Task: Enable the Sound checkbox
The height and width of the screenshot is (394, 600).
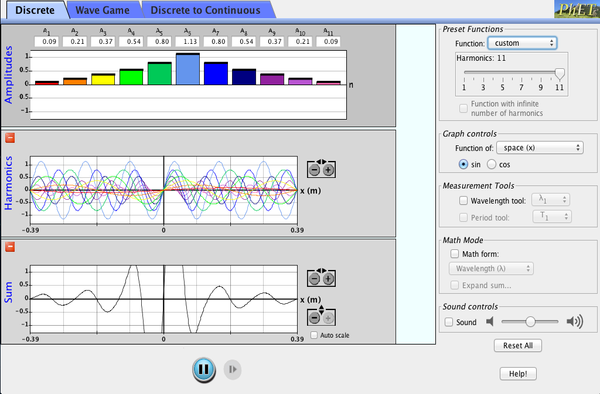Action: pos(448,322)
